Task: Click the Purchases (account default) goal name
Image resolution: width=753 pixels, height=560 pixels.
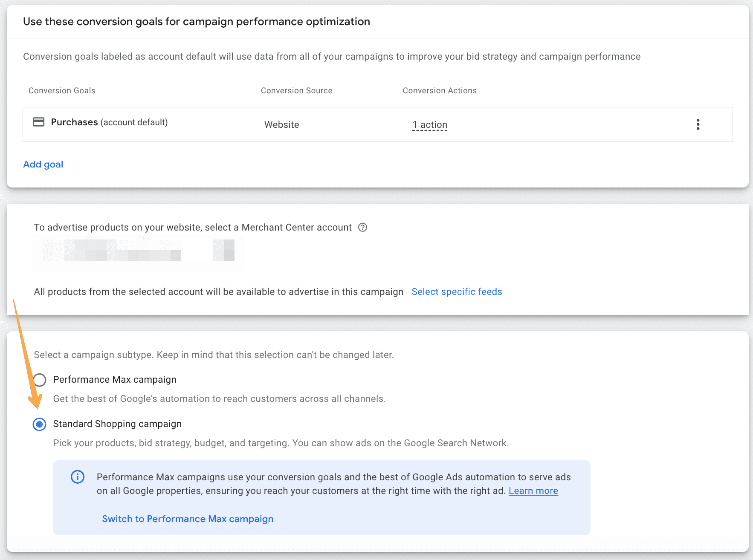Action: click(109, 122)
